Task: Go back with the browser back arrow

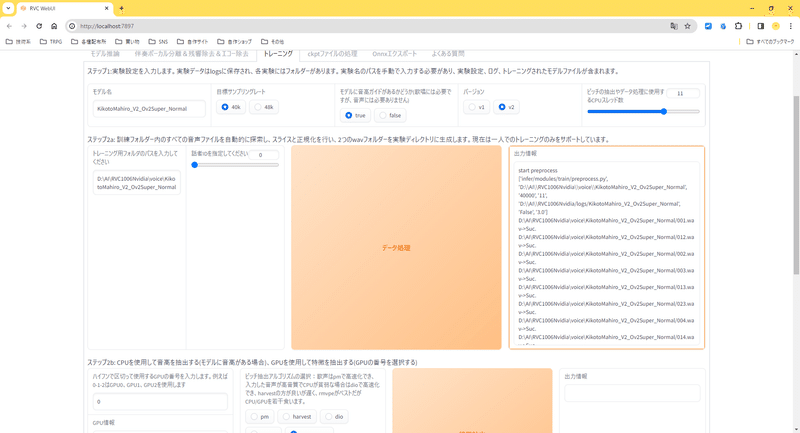Action: (x=9, y=26)
